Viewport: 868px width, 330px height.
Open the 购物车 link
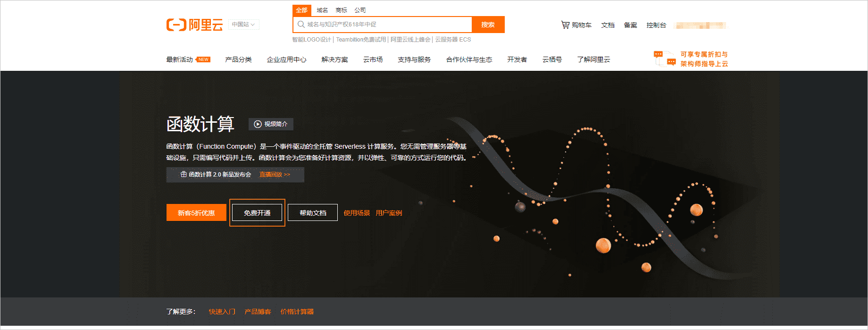pyautogui.click(x=582, y=25)
